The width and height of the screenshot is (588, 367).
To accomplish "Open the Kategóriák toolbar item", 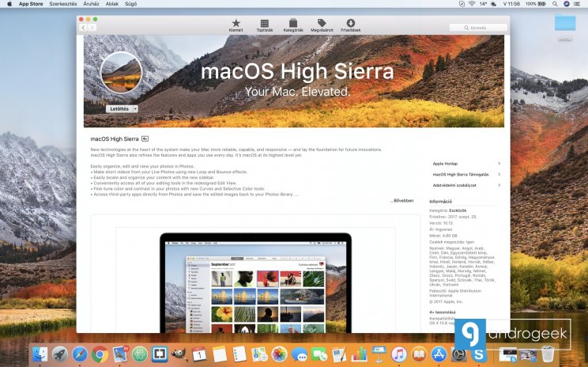I will pyautogui.click(x=293, y=25).
